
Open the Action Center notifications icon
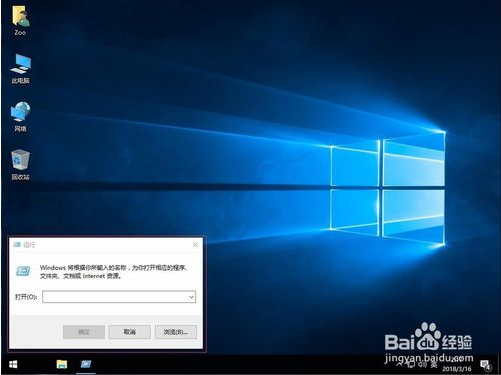point(485,365)
